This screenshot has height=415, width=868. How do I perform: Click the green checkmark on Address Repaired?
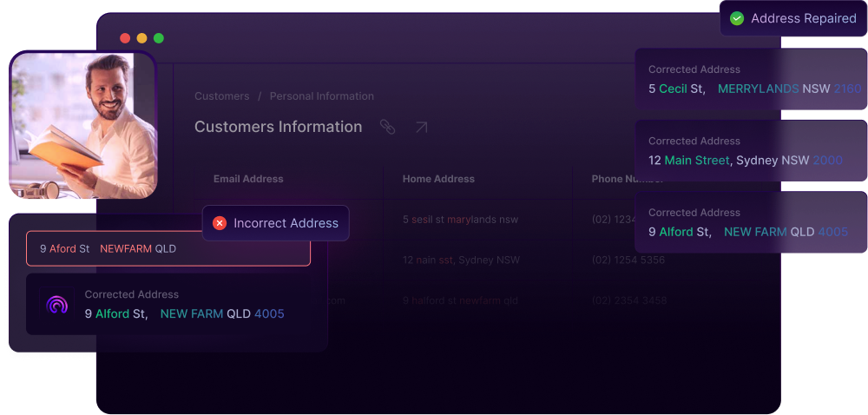click(x=737, y=18)
